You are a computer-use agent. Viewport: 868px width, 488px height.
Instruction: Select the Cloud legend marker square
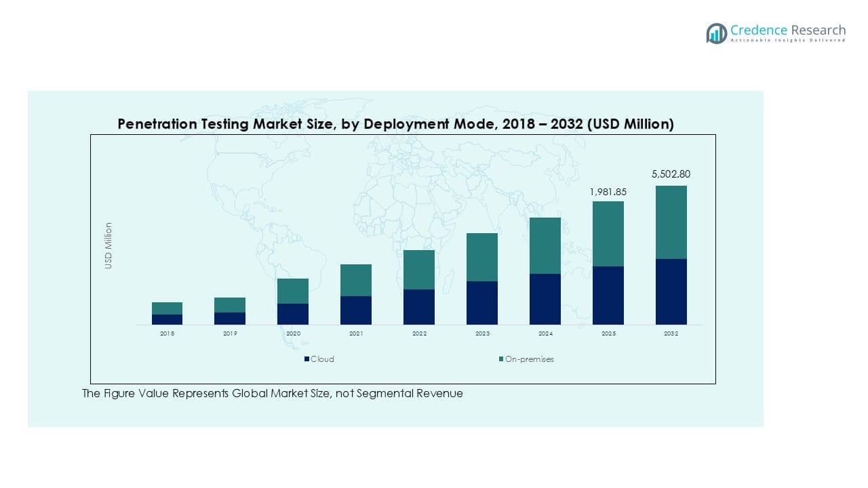click(307, 359)
